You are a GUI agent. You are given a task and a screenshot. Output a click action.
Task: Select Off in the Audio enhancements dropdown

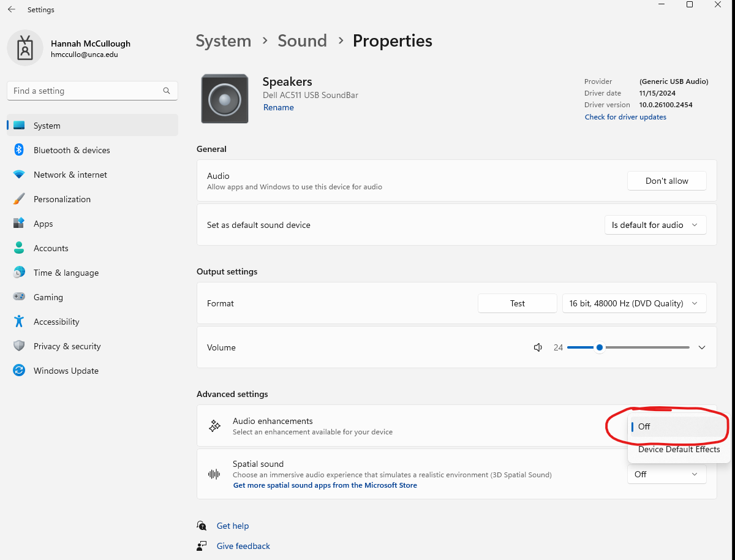tap(644, 426)
